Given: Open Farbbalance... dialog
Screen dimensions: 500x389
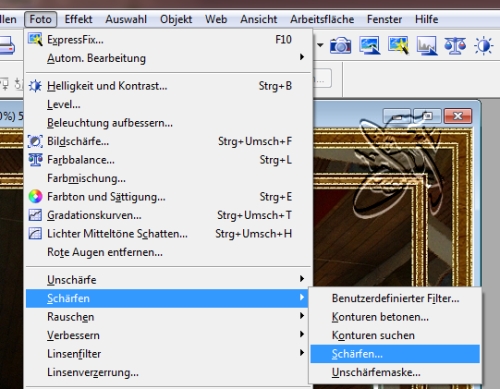Looking at the screenshot, I should [168, 160].
